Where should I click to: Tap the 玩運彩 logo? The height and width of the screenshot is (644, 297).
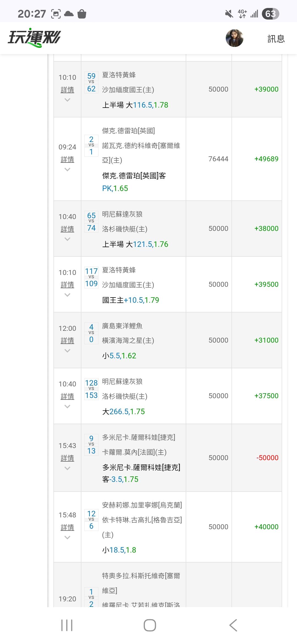(x=34, y=38)
